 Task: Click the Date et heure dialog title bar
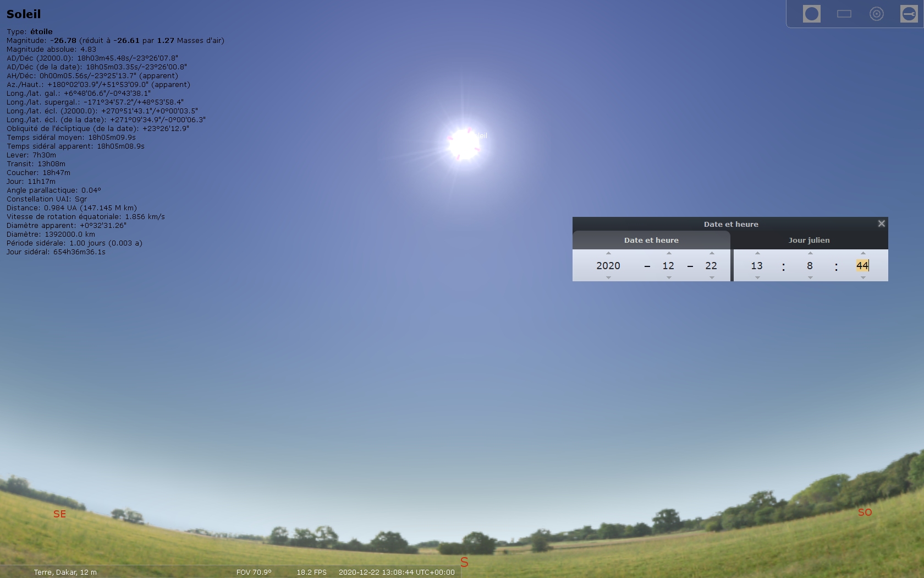coord(730,224)
